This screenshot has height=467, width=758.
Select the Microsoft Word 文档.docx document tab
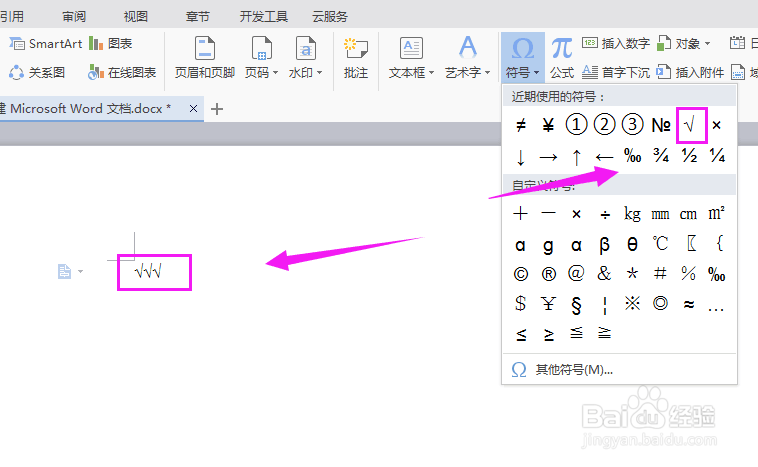pos(89,109)
